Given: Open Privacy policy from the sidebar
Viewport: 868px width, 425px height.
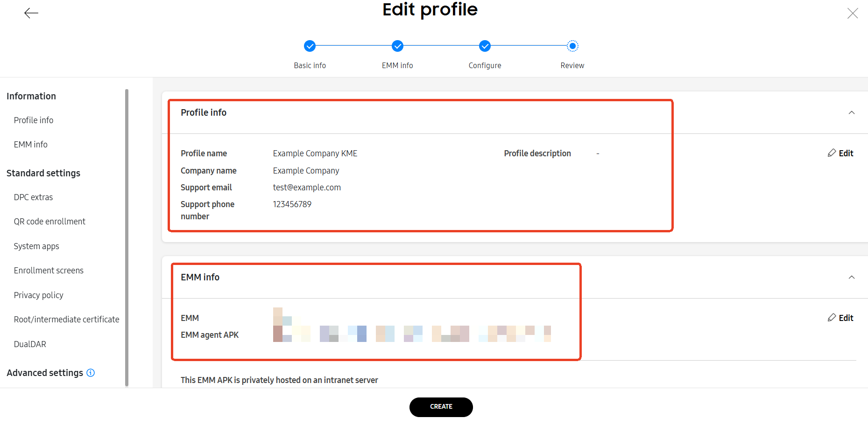Looking at the screenshot, I should [x=39, y=295].
